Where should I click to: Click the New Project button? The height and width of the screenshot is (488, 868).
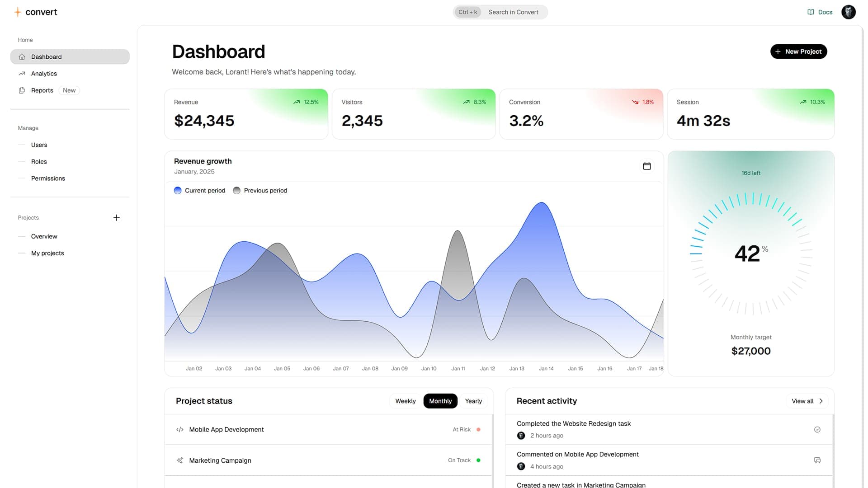798,51
